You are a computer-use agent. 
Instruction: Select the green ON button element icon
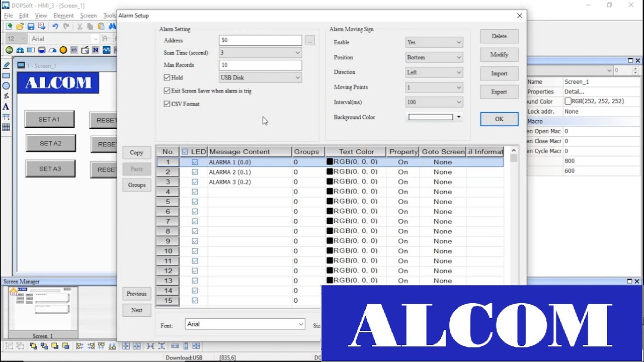click(9, 50)
